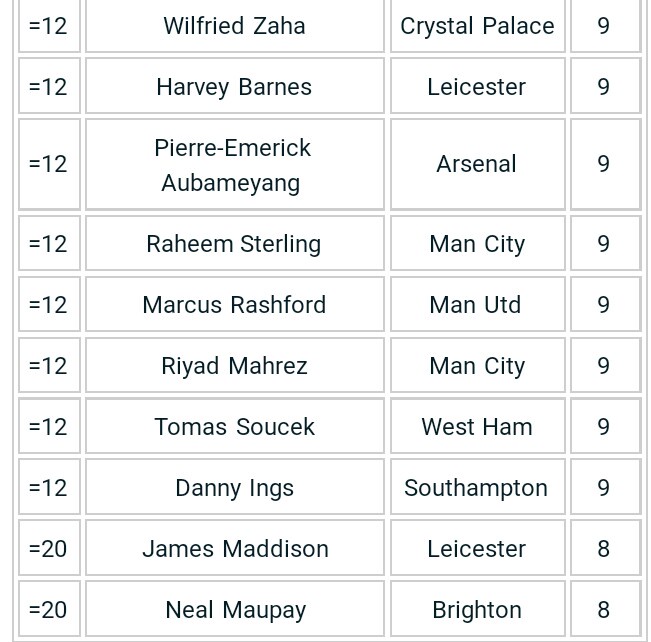Select the Harvey Barnes player cell
The image size is (651, 642).
234,87
